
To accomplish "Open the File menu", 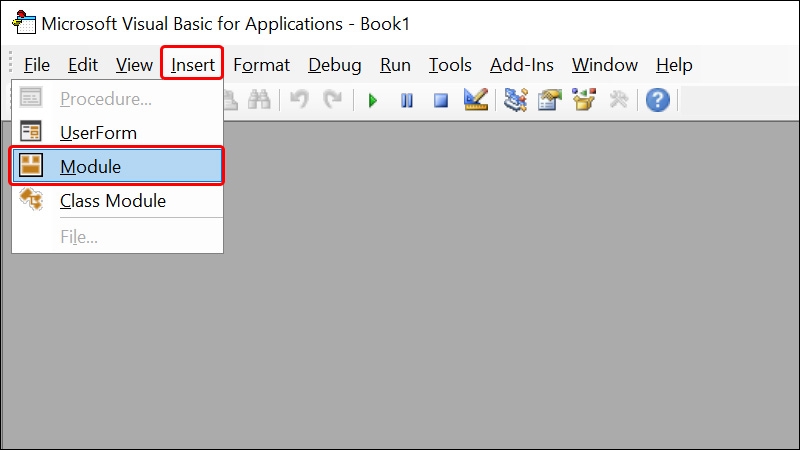I will (37, 65).
